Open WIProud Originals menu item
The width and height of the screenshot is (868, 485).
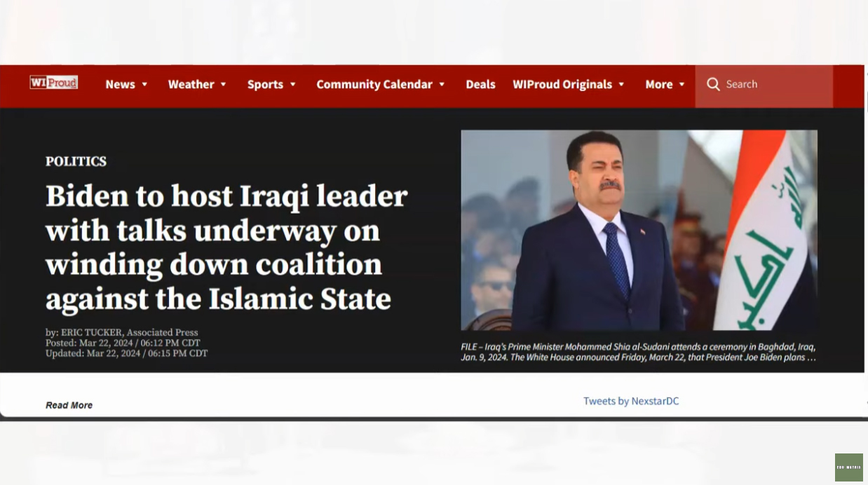point(562,84)
